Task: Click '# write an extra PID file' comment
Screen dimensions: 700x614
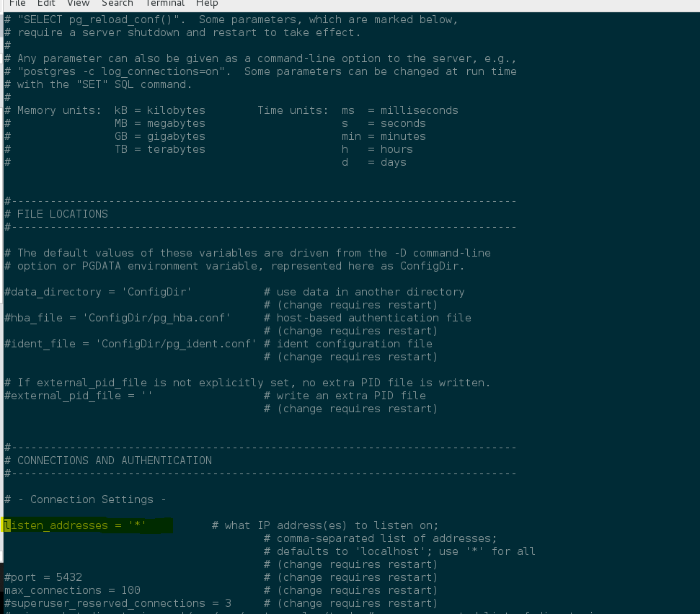Action: (345, 396)
